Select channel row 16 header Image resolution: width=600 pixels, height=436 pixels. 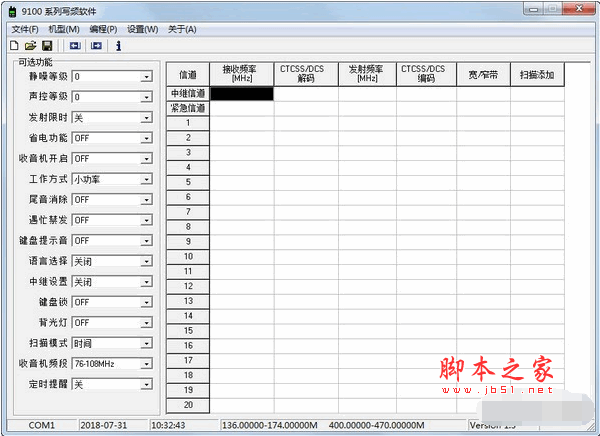point(188,346)
